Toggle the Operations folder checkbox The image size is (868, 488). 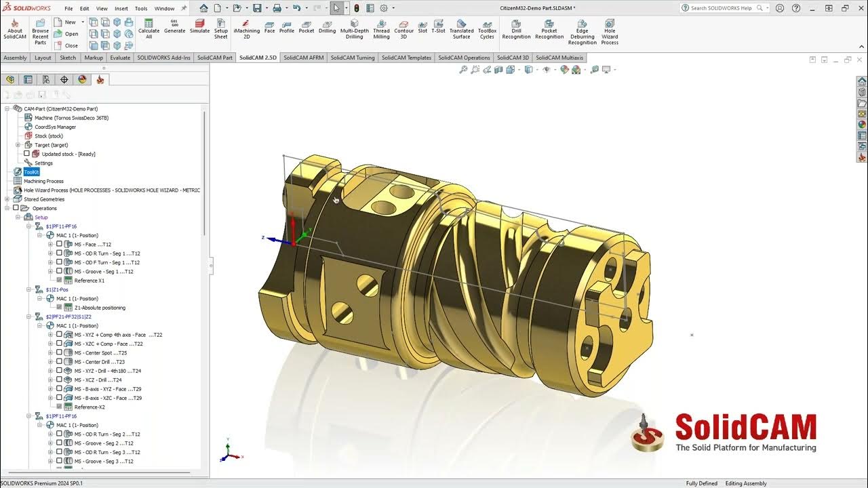(16, 208)
